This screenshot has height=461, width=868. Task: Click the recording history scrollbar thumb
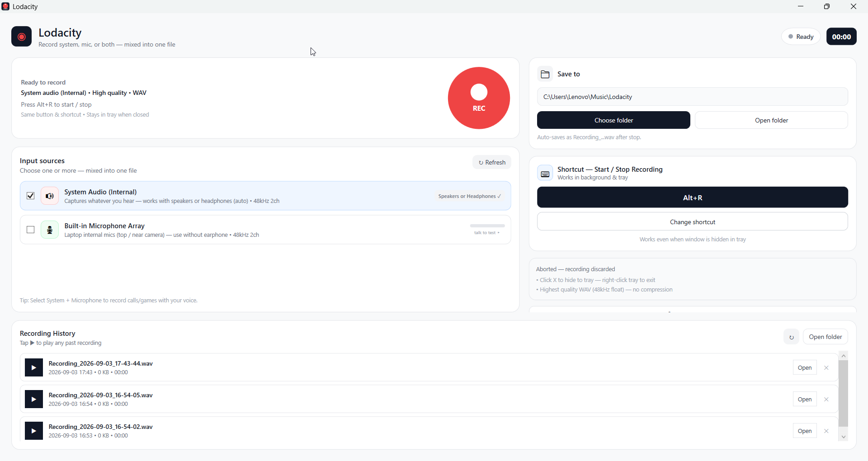point(844,394)
